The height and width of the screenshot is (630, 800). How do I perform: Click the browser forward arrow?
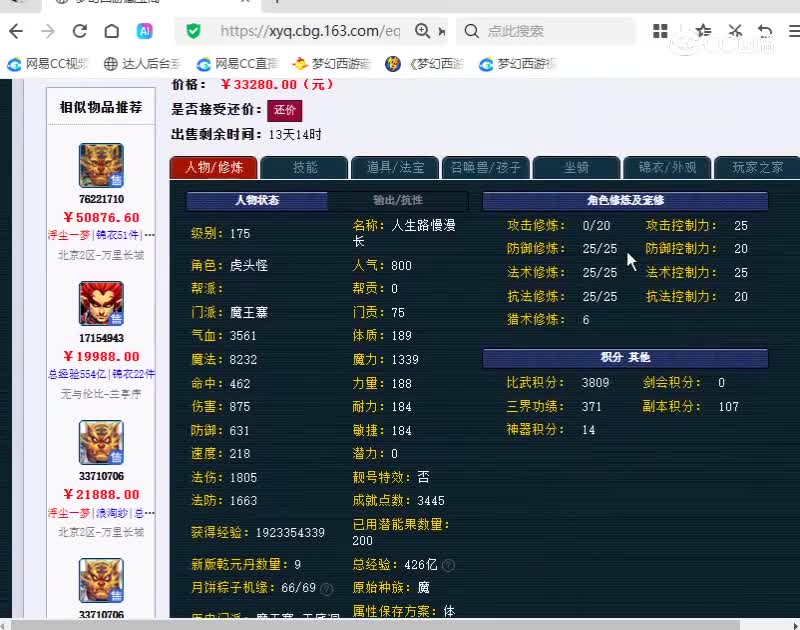[x=48, y=31]
